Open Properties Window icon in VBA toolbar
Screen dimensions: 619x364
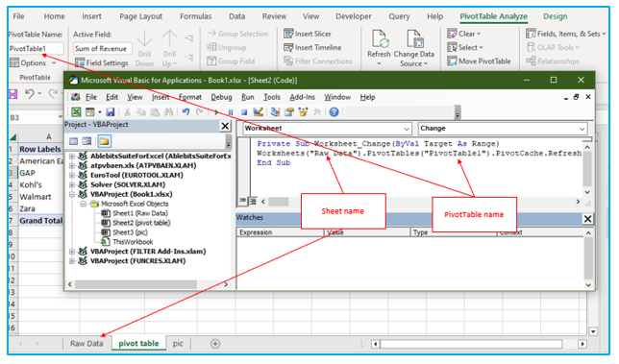click(x=289, y=112)
